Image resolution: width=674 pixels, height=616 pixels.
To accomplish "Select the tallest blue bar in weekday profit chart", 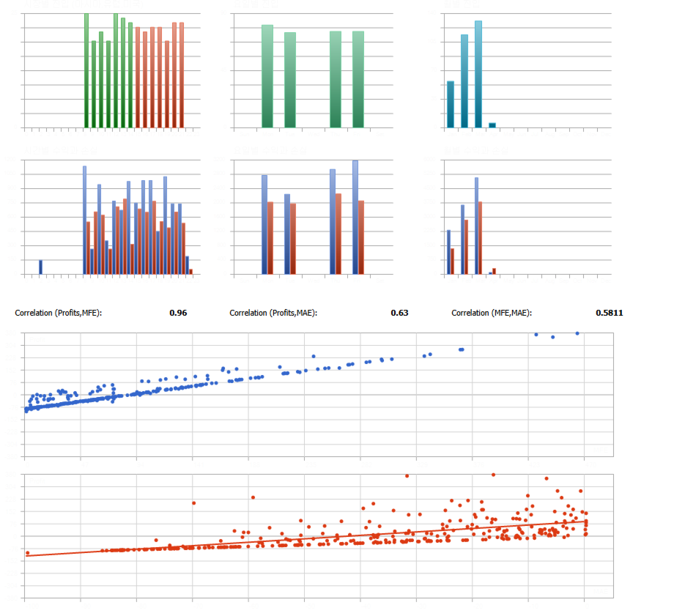I will [355, 218].
